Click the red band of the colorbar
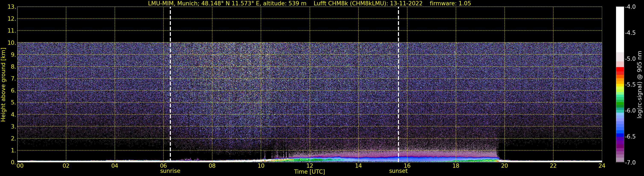Image resolution: width=644 pixels, height=176 pixels. pyautogui.click(x=620, y=69)
